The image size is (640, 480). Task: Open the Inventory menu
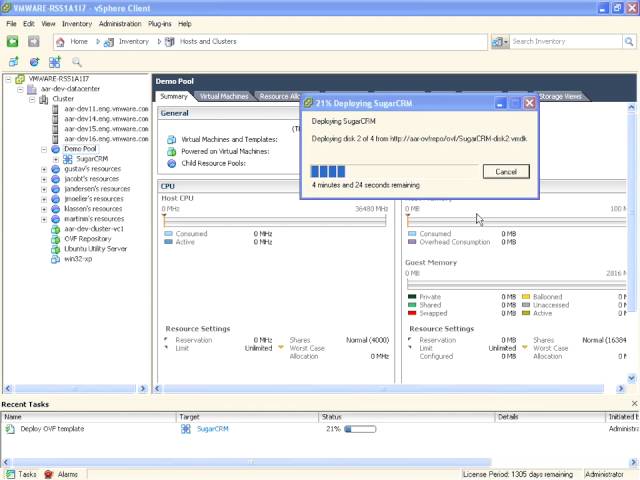77,24
